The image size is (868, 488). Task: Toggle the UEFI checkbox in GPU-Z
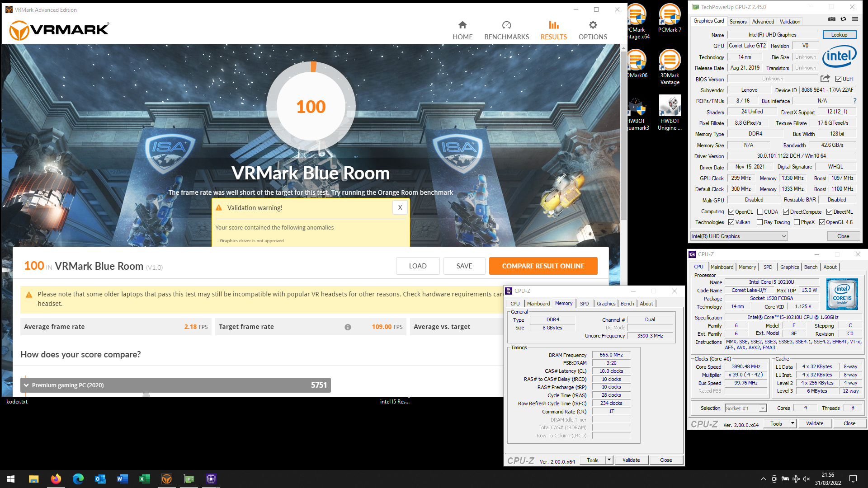(x=838, y=79)
